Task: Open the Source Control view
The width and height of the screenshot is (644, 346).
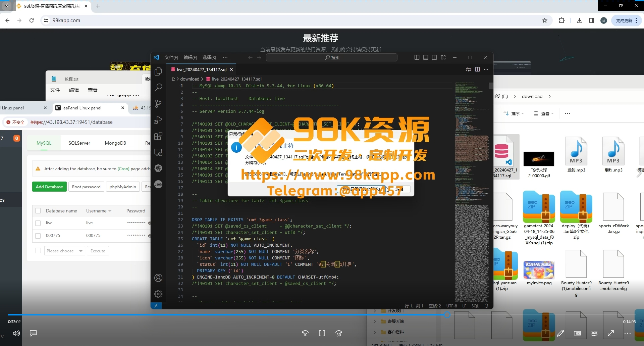Action: click(x=158, y=104)
